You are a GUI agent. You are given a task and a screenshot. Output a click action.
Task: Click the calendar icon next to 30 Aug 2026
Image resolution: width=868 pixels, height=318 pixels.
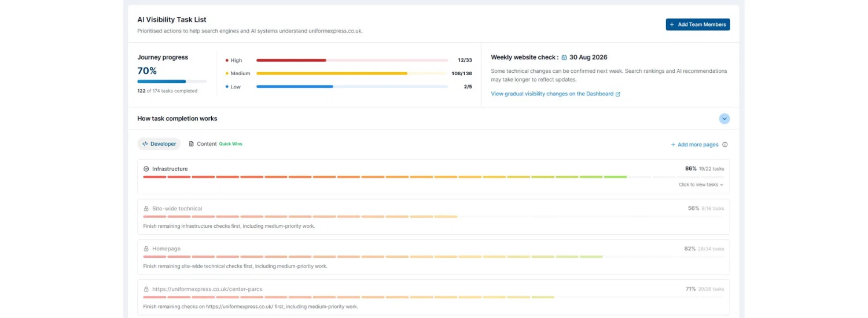click(x=564, y=57)
